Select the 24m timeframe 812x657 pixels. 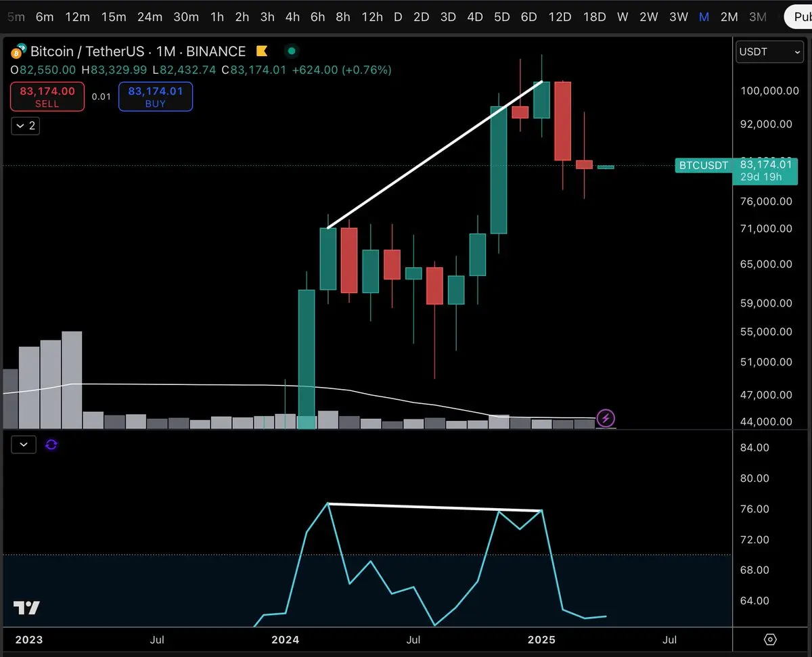pyautogui.click(x=150, y=17)
